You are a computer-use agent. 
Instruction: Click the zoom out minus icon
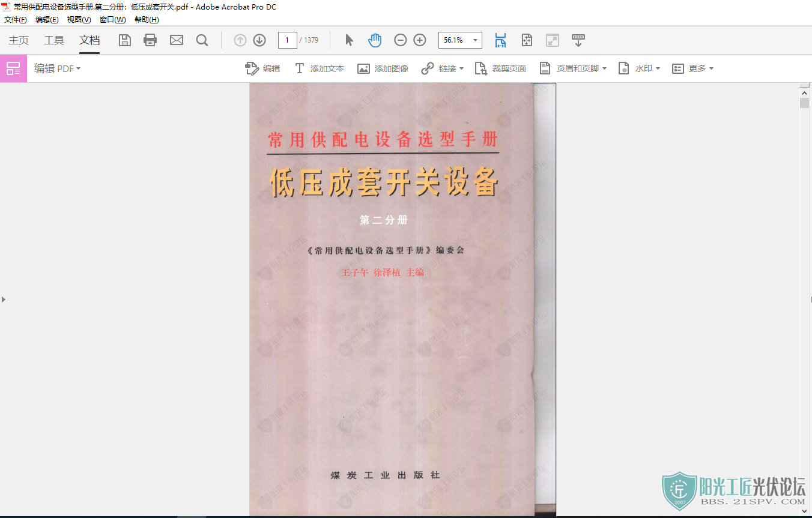point(401,40)
